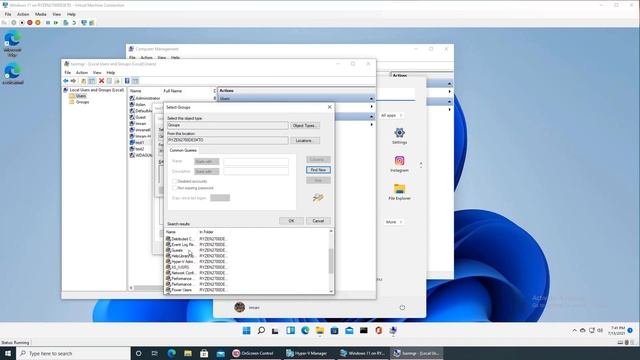
Task: Click host 'Type here to search' box
Action: [73, 353]
